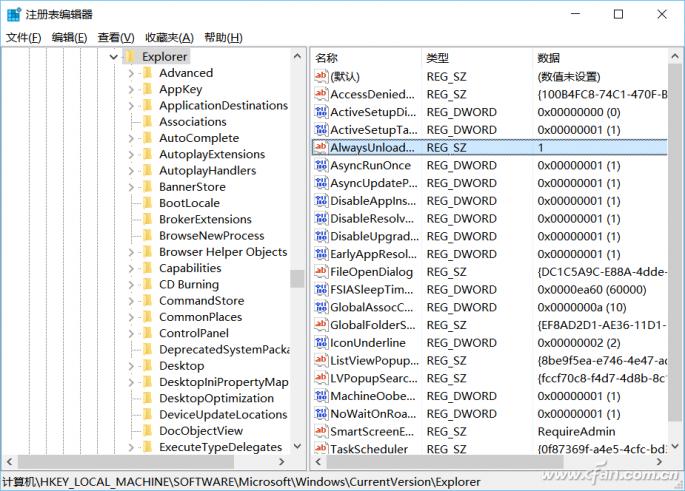Open the 查看(V) menu
The height and width of the screenshot is (491, 685).
pyautogui.click(x=116, y=38)
